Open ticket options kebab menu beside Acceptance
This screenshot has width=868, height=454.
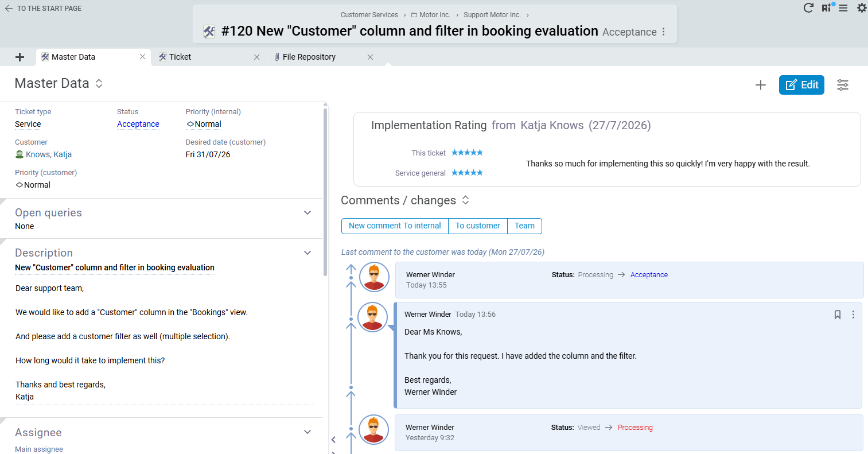[664, 32]
